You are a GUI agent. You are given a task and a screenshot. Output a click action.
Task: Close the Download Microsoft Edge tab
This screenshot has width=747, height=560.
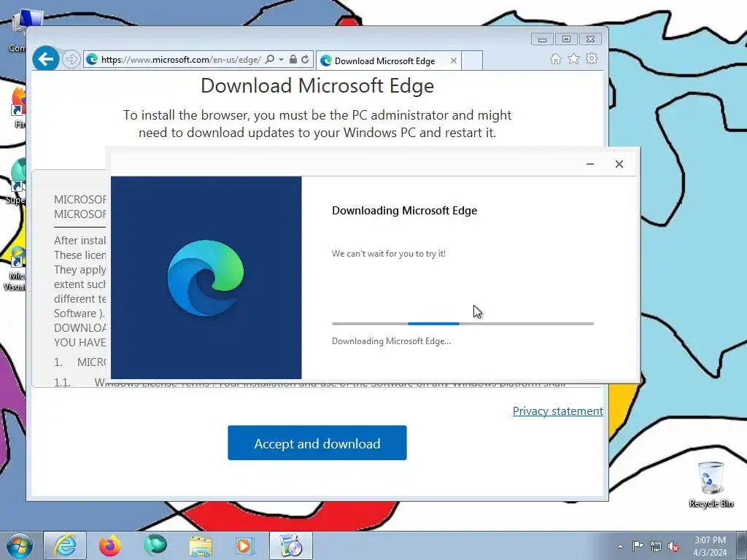(x=454, y=61)
